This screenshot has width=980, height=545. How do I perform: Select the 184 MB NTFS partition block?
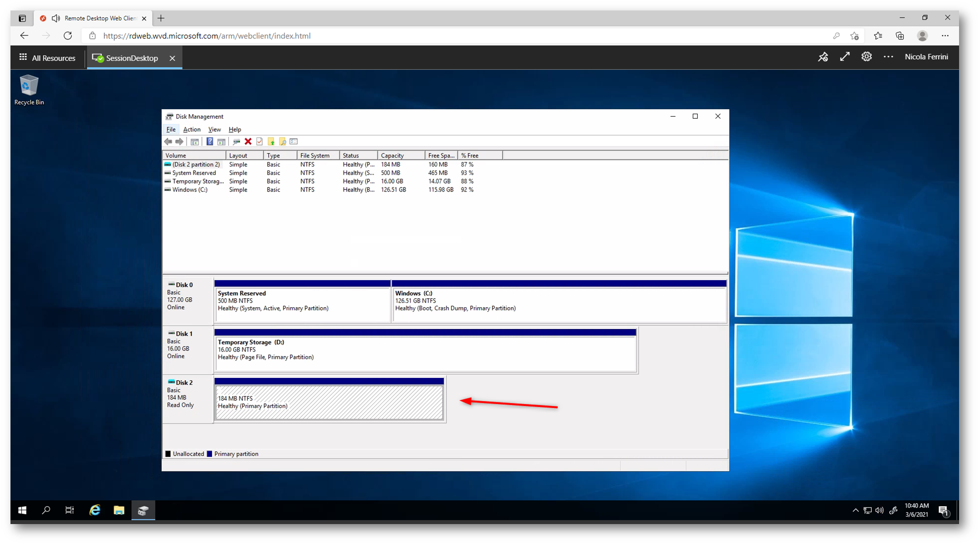[x=329, y=399]
